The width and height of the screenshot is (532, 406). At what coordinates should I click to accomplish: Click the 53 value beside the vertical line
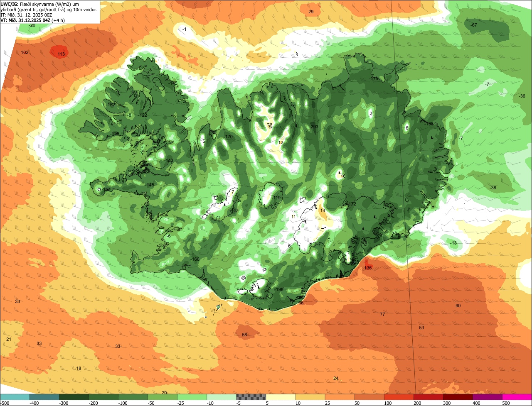421,328
